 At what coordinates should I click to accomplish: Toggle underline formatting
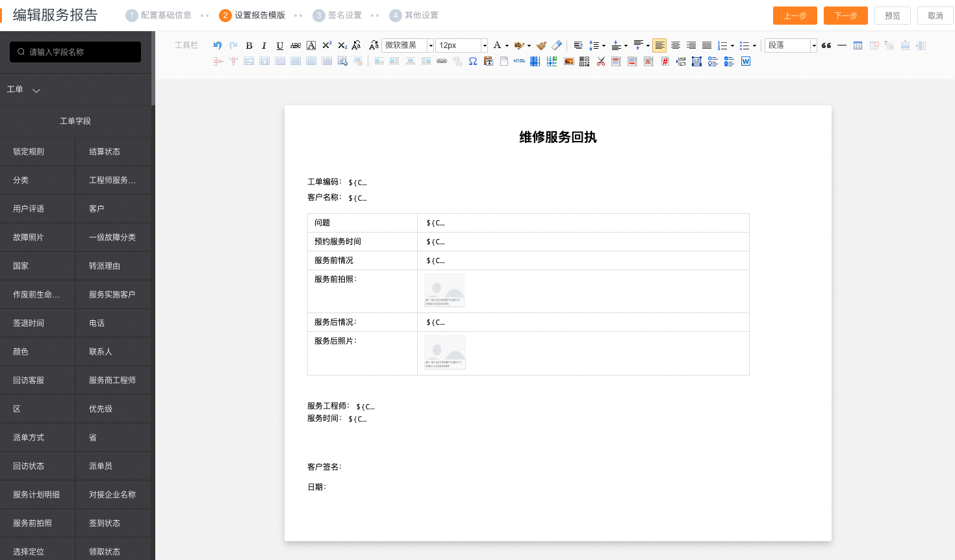(x=280, y=45)
